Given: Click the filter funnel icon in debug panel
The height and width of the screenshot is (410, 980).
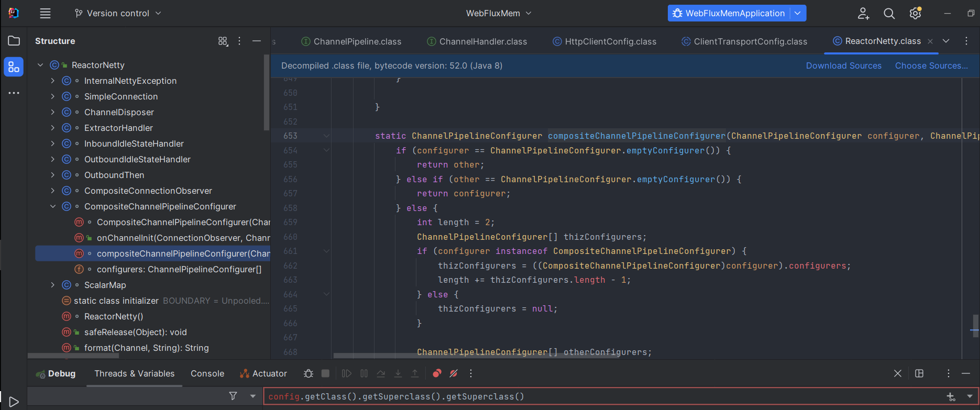Looking at the screenshot, I should 233,396.
